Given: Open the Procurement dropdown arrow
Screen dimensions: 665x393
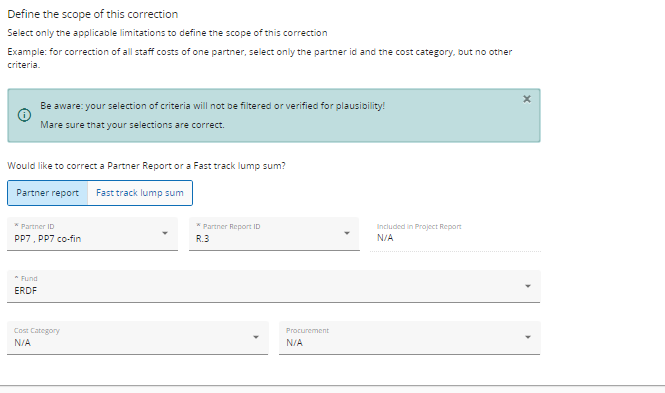Looking at the screenshot, I should coord(528,337).
